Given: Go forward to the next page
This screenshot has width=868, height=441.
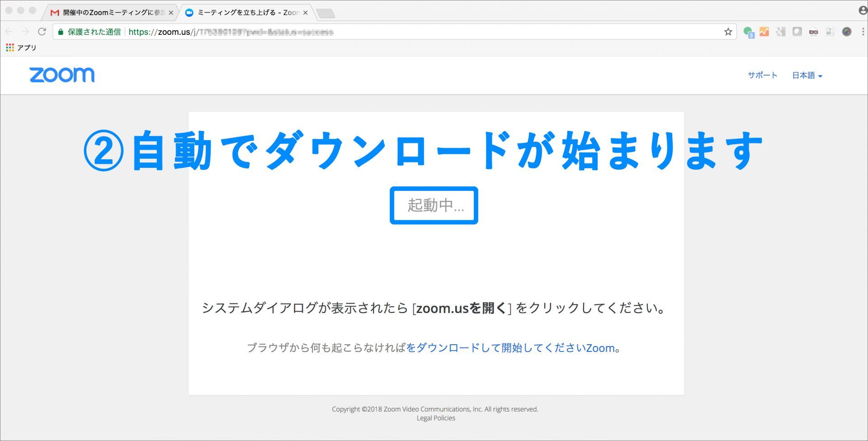Looking at the screenshot, I should click(x=25, y=32).
